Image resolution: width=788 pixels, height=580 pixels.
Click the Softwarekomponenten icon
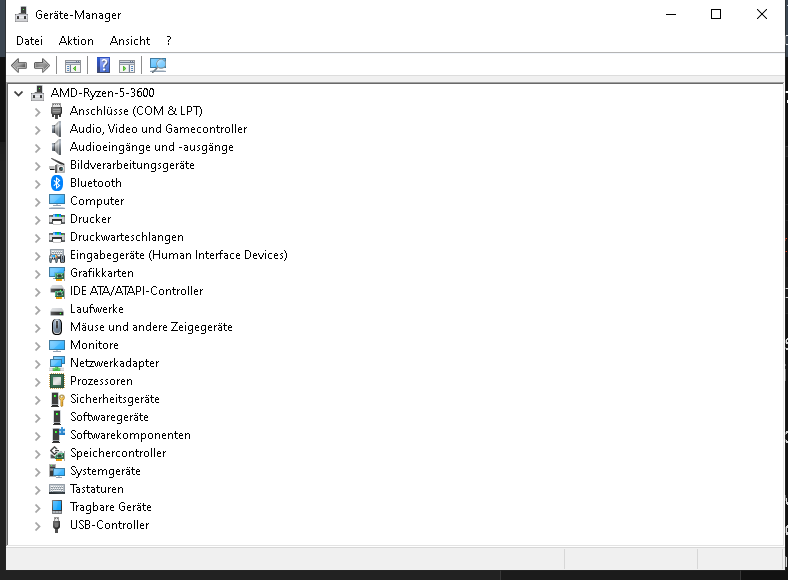tap(58, 435)
